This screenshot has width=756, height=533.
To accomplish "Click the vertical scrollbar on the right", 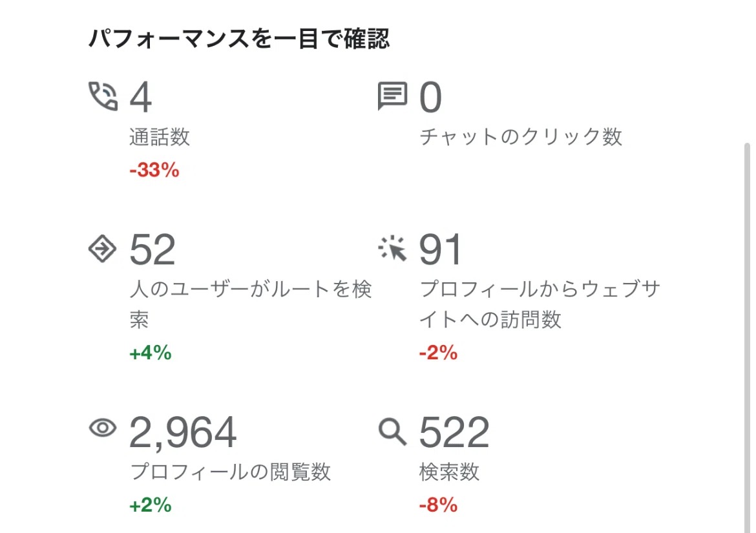I will pos(748,323).
